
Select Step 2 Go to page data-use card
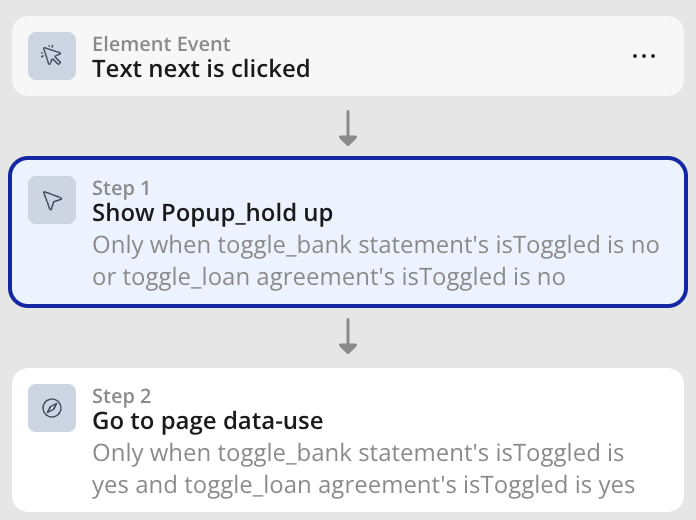348,440
